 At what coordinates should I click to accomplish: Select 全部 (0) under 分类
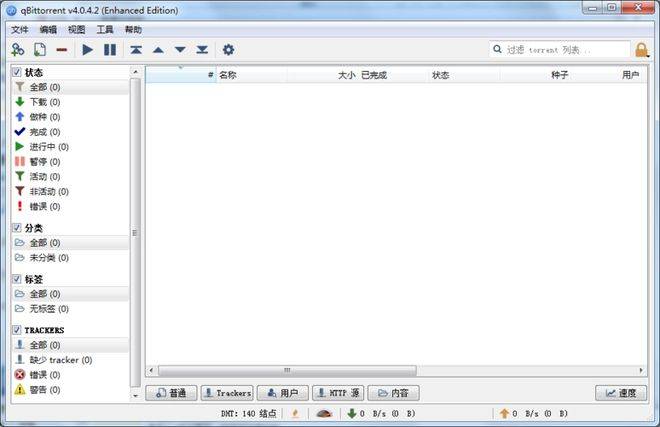click(70, 243)
